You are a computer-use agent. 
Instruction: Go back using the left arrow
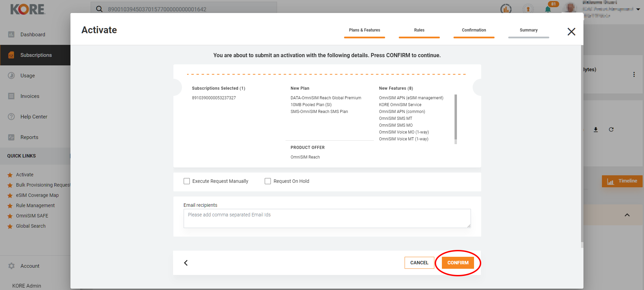point(186,263)
